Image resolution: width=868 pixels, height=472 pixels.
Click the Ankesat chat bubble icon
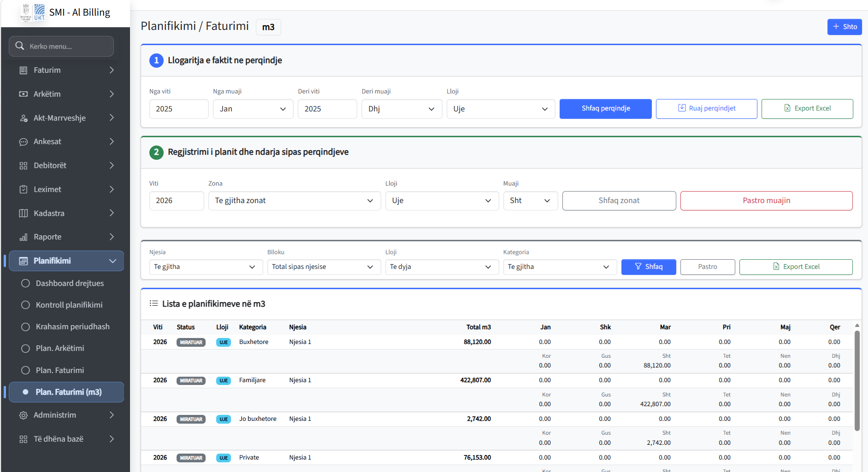click(x=24, y=142)
